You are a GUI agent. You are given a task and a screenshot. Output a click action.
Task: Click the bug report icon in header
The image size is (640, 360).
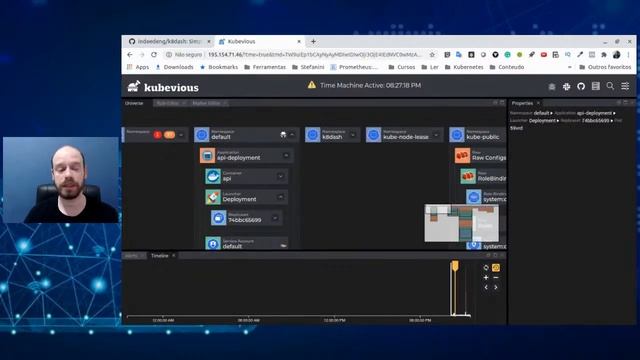(x=552, y=87)
